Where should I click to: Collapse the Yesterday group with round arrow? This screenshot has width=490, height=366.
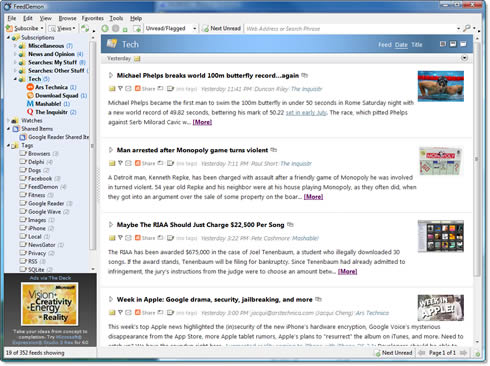pos(464,58)
